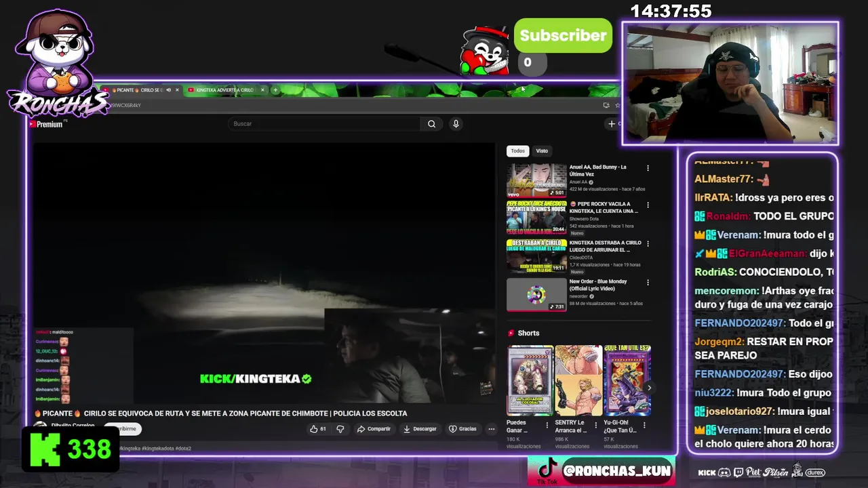
Task: Open options menu for New Order Blue Monday video
Action: [x=648, y=282]
